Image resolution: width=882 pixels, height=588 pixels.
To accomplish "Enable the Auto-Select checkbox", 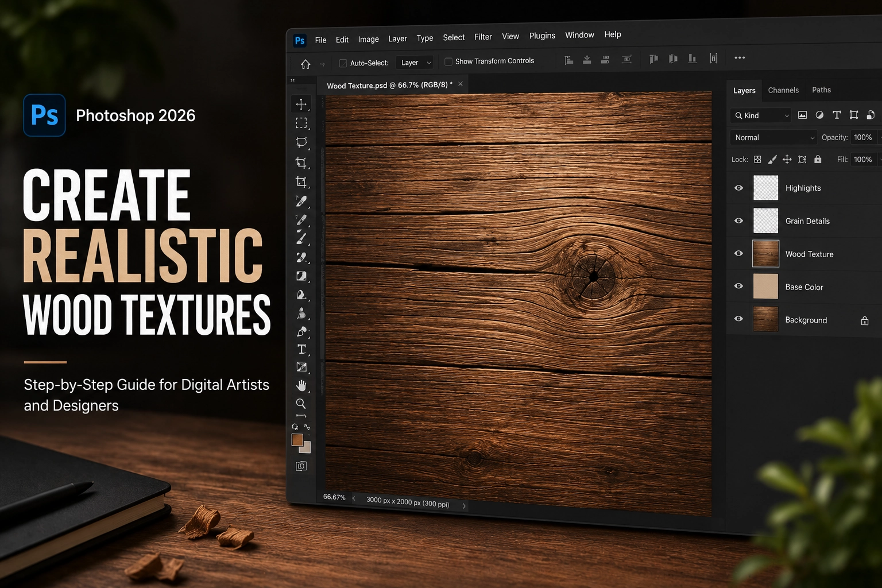I will tap(343, 63).
